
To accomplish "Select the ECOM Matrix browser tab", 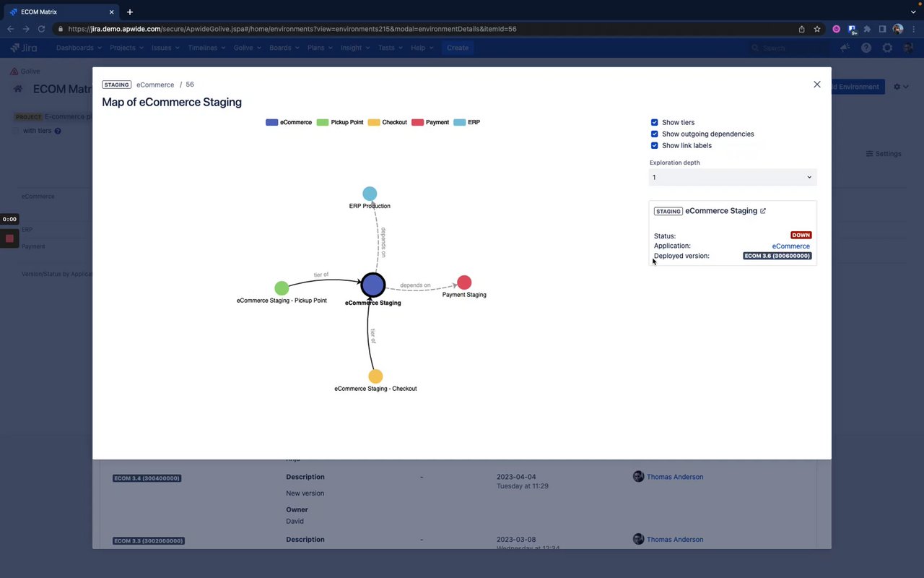I will 61,12.
